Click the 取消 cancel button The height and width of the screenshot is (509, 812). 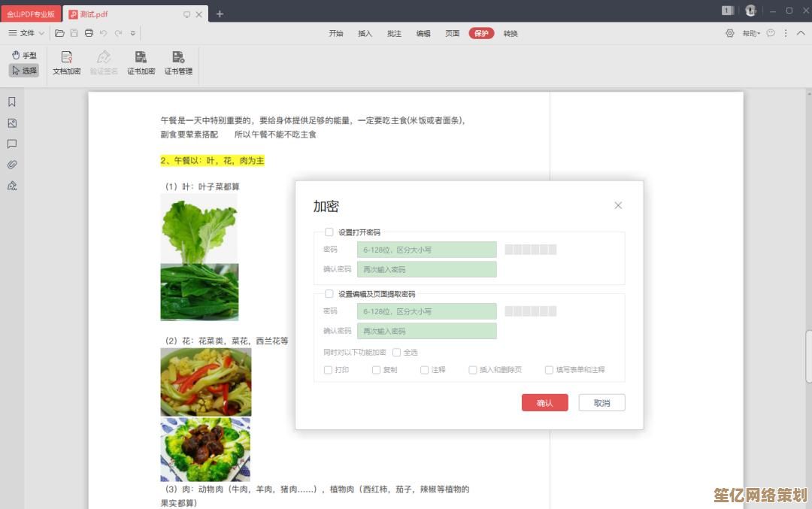tap(601, 403)
